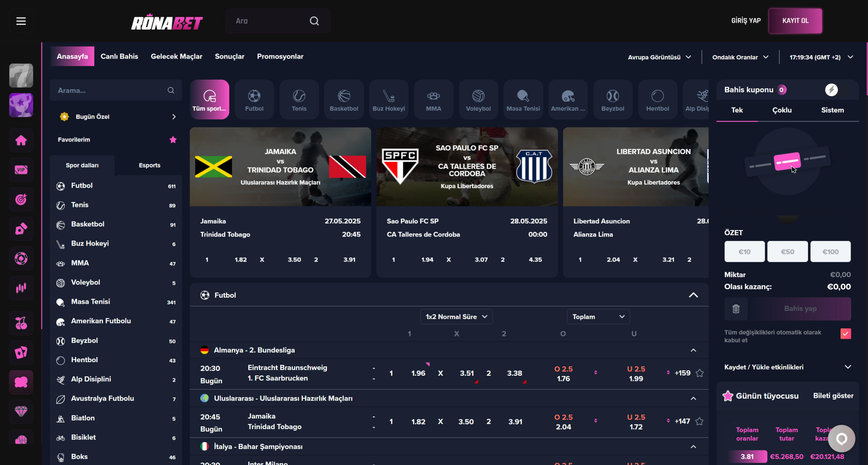The height and width of the screenshot is (465, 868).
Task: Open the live chat bubble
Action: point(842,439)
